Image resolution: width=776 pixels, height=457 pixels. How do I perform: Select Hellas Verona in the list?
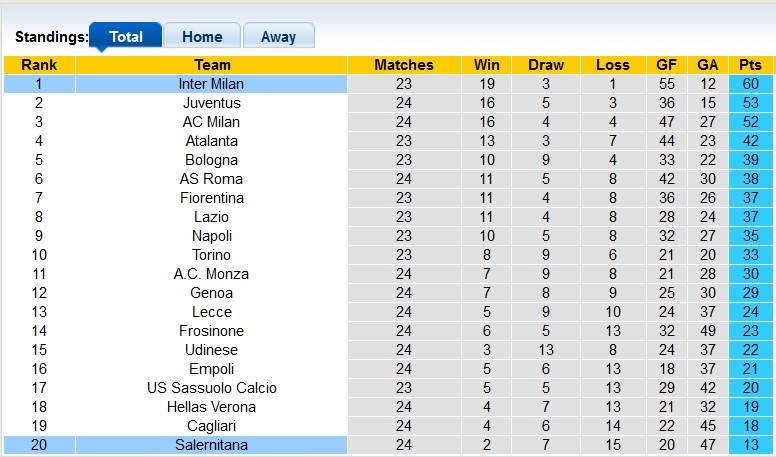click(211, 407)
